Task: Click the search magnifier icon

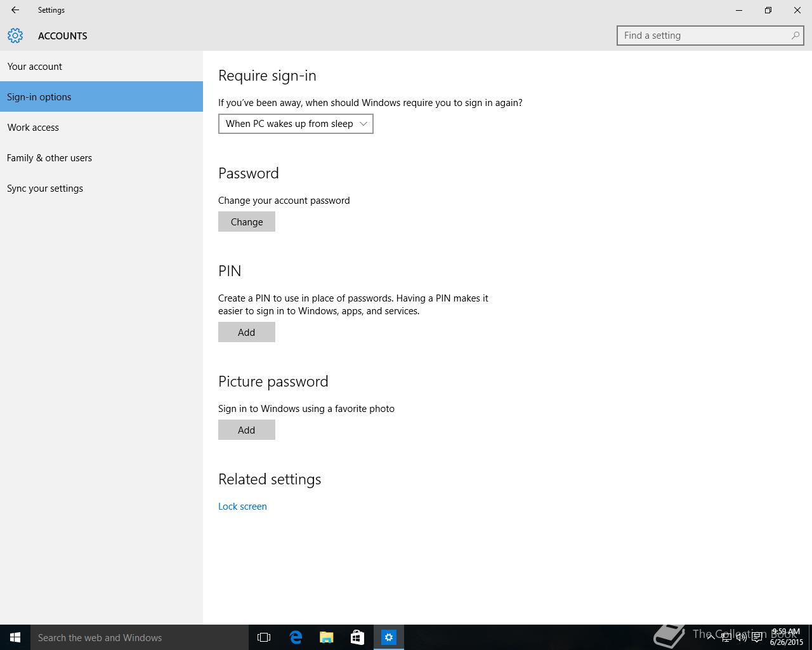Action: click(x=795, y=36)
